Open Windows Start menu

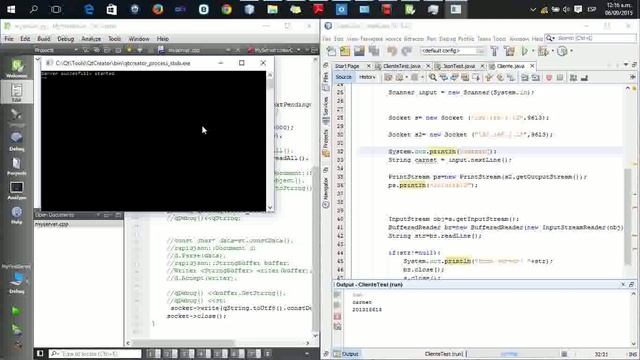11,9
